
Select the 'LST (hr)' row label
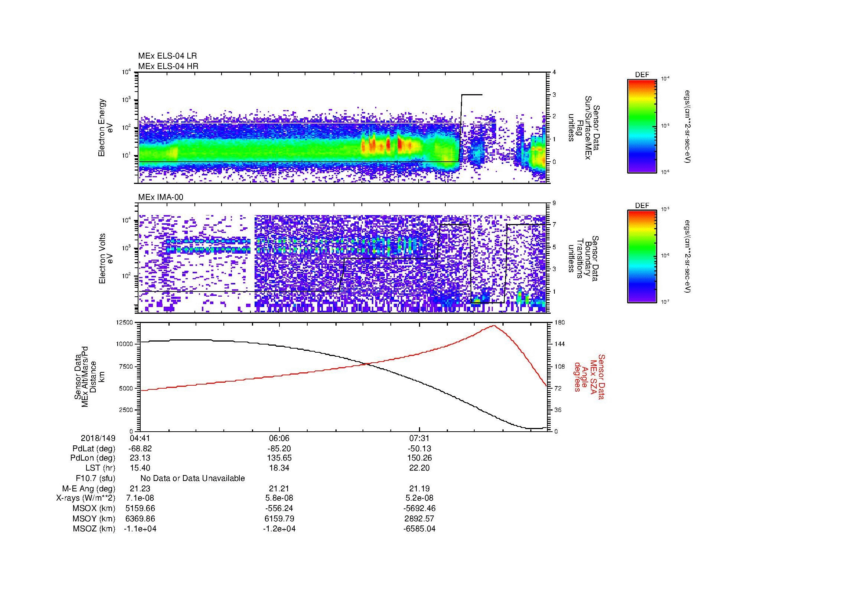[x=100, y=468]
